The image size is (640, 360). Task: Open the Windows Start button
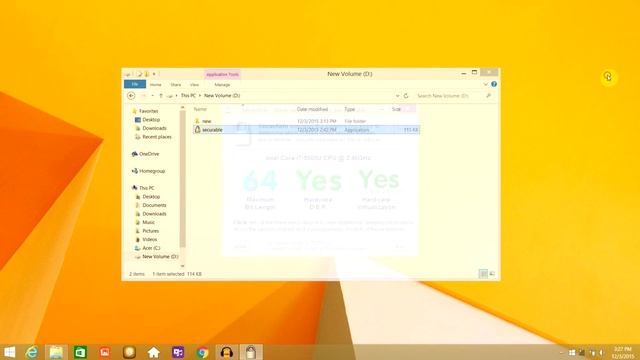coord(9,352)
